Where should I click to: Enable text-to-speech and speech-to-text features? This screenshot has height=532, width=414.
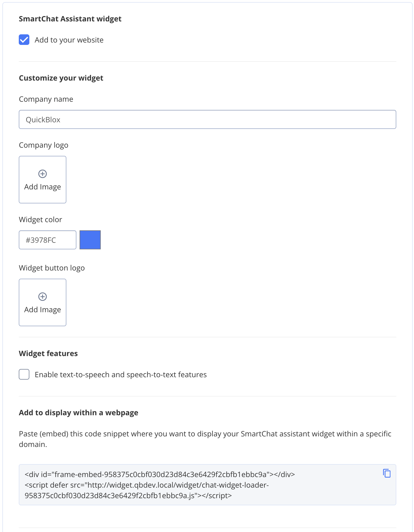click(x=24, y=374)
